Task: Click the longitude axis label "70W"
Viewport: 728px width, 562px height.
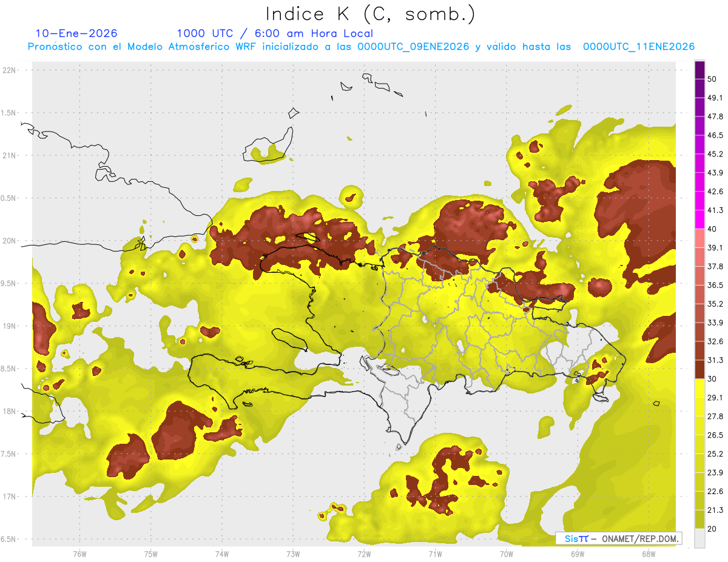Action: (507, 554)
